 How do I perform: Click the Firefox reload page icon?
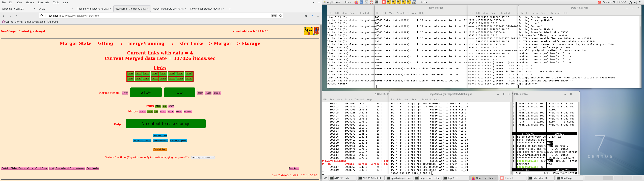pos(16,16)
